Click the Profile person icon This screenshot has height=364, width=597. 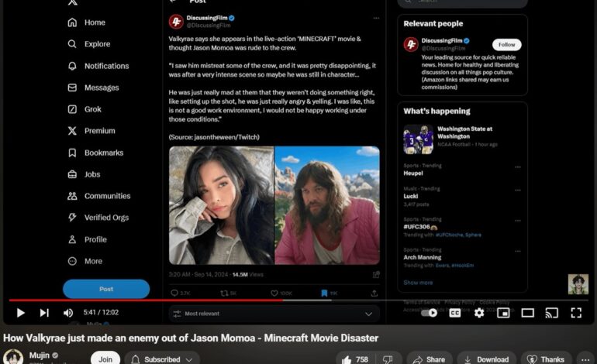[x=72, y=239]
